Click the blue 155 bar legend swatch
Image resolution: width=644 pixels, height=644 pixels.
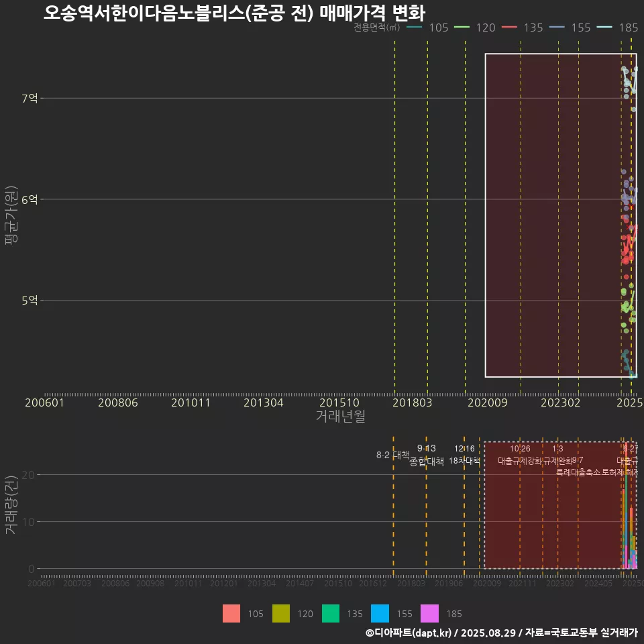click(x=380, y=614)
